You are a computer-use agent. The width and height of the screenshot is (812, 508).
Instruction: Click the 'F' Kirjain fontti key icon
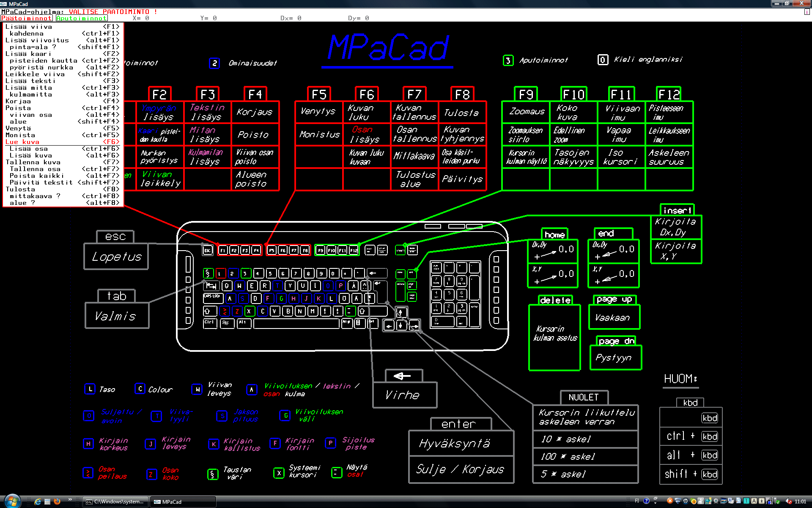pos(275,443)
